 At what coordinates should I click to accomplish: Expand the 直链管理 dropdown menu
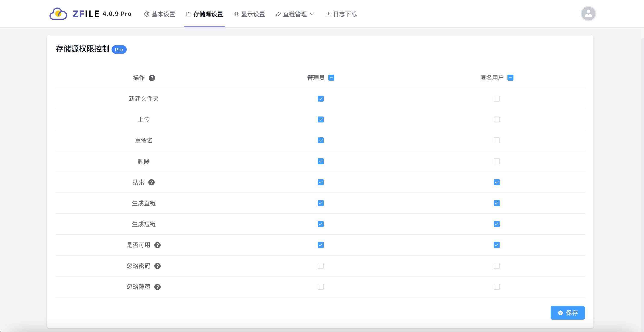tap(313, 14)
